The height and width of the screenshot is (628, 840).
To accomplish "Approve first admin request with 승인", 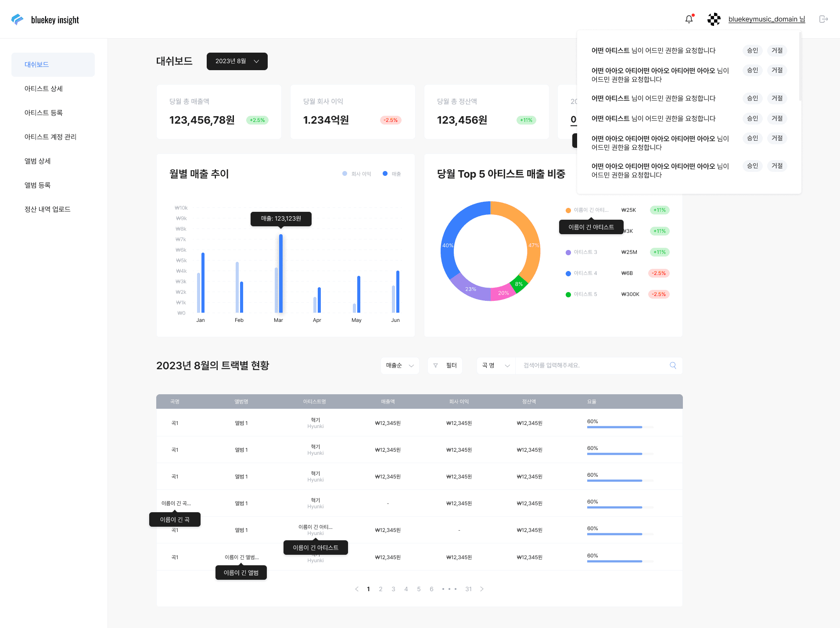I will [753, 50].
